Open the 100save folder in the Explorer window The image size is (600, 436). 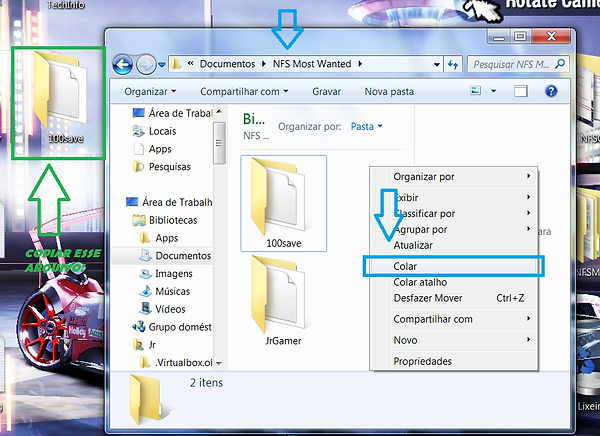(284, 203)
